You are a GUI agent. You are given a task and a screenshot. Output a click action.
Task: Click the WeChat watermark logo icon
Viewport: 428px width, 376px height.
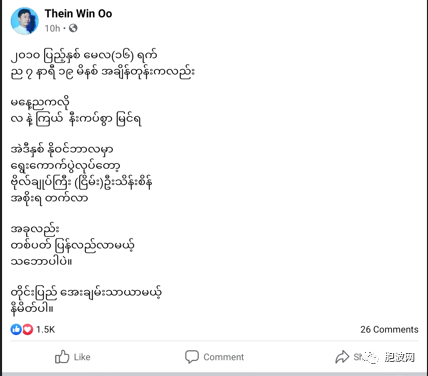pos(371,358)
